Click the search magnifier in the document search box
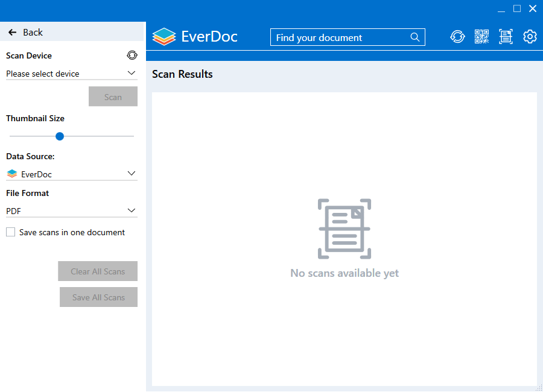The image size is (543, 392). click(414, 37)
